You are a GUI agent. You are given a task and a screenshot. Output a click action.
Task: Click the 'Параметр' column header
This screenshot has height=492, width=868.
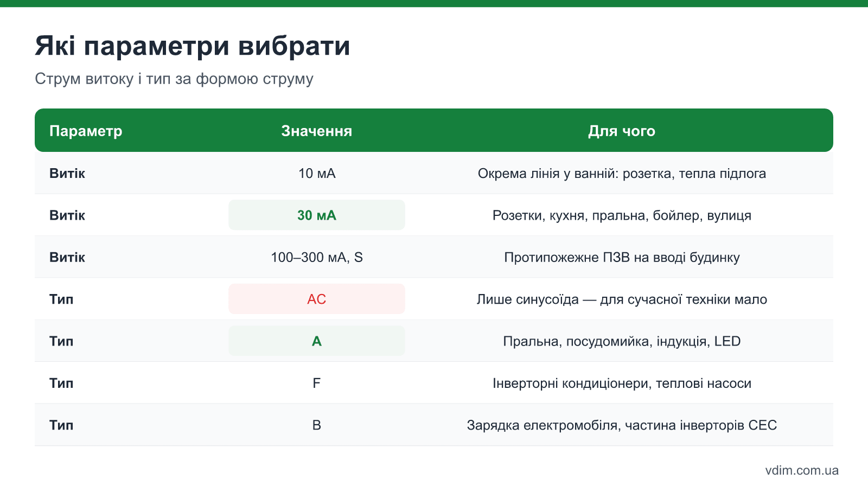point(86,131)
